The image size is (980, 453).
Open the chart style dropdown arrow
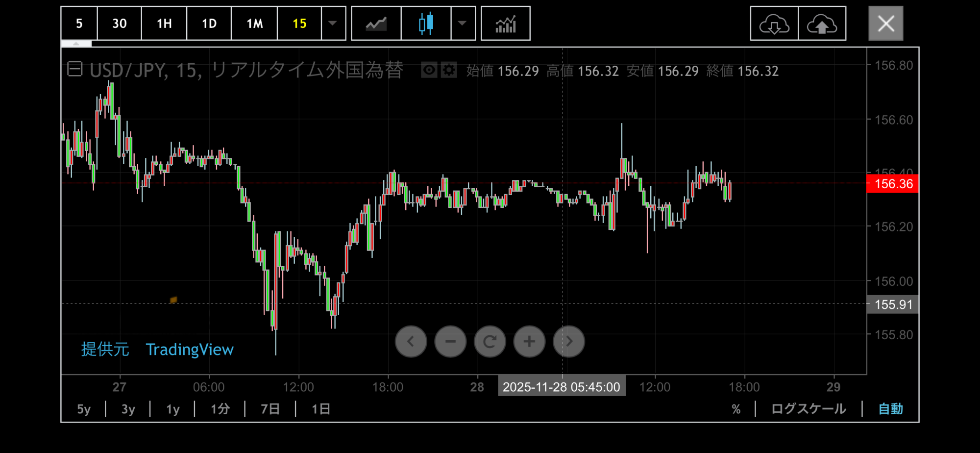tap(462, 24)
